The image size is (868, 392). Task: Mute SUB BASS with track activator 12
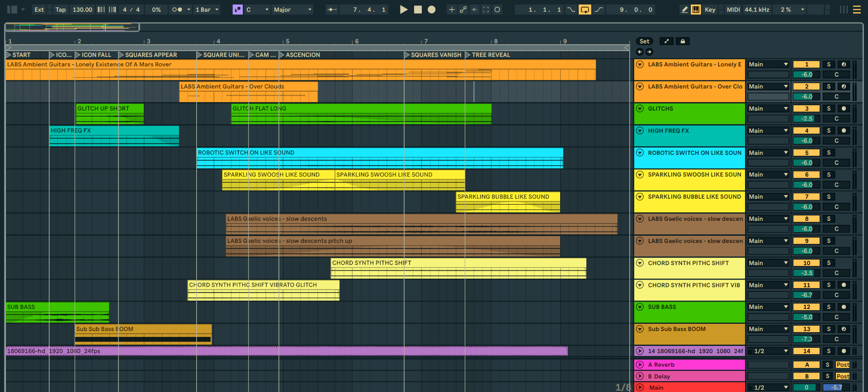tap(807, 307)
